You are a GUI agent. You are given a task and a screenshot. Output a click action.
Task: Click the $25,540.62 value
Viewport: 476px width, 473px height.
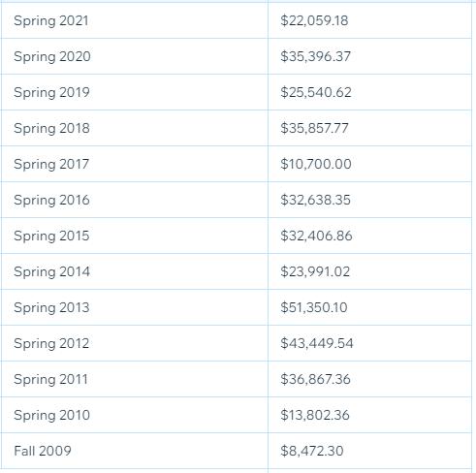(x=316, y=92)
